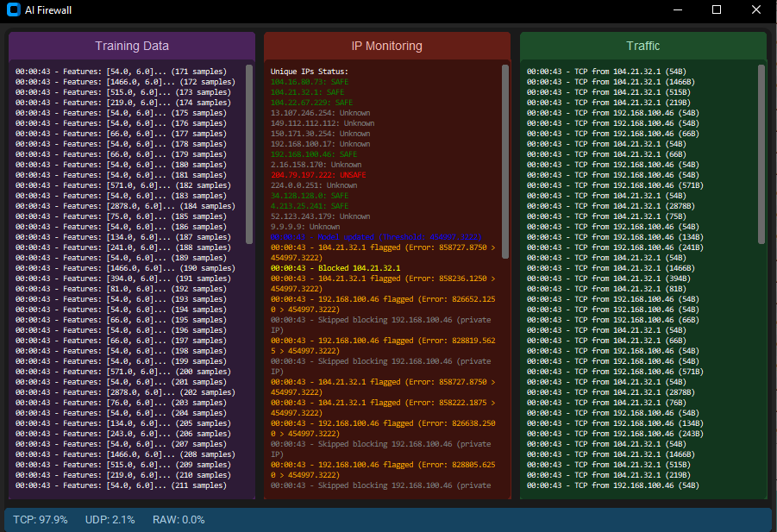Click the TCP 97.9% status indicator
This screenshot has width=777, height=532.
pos(41,520)
